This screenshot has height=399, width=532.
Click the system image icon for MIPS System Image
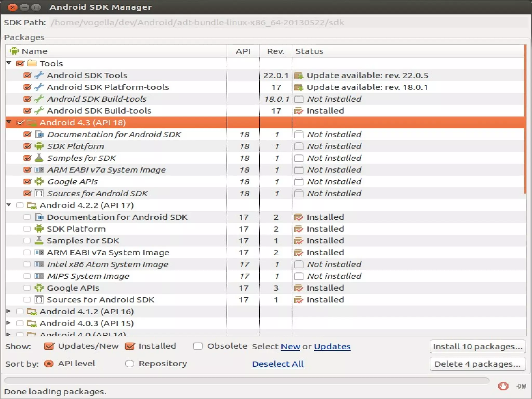click(39, 276)
